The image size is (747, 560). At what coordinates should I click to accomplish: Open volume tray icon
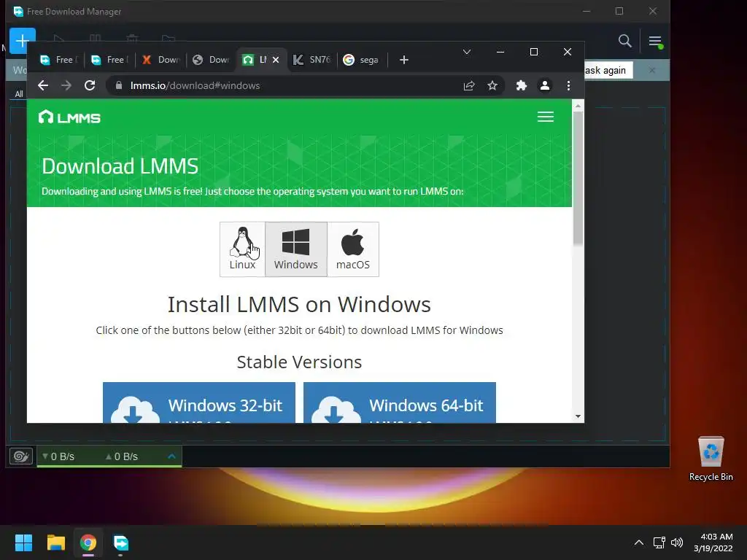pyautogui.click(x=676, y=542)
